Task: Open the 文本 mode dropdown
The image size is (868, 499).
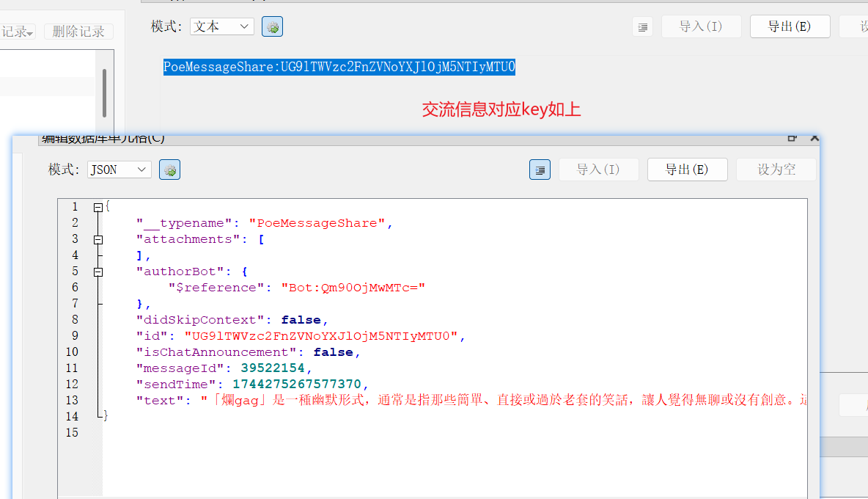Action: (221, 26)
